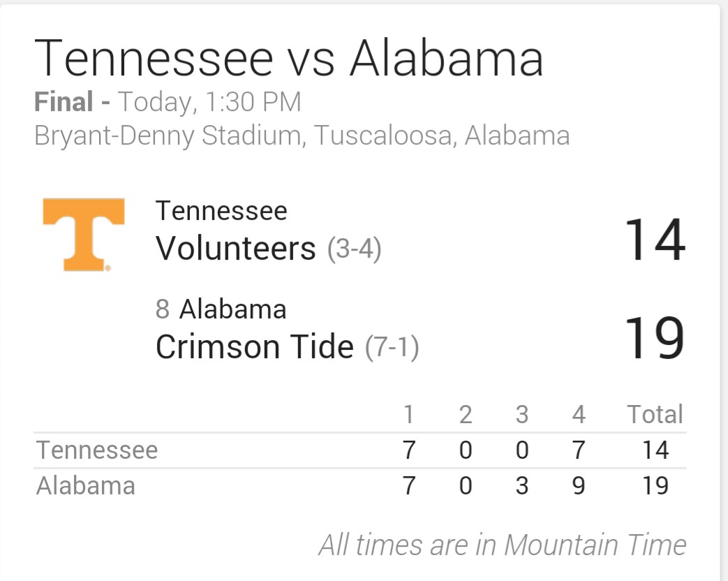
Task: Click the Today, 1:30 PM game time
Action: [x=209, y=102]
